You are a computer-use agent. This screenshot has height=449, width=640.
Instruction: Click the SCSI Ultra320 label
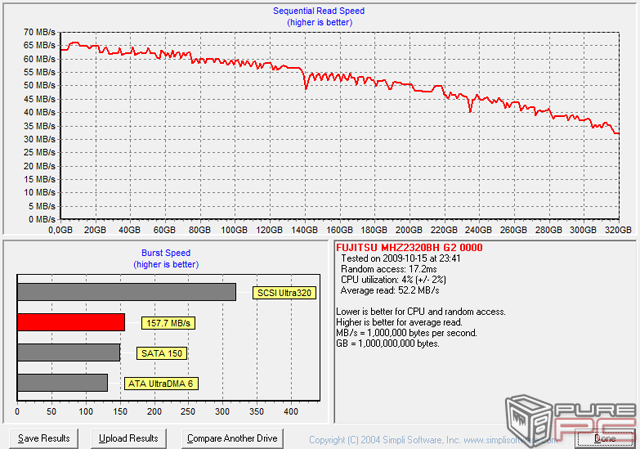click(x=284, y=293)
